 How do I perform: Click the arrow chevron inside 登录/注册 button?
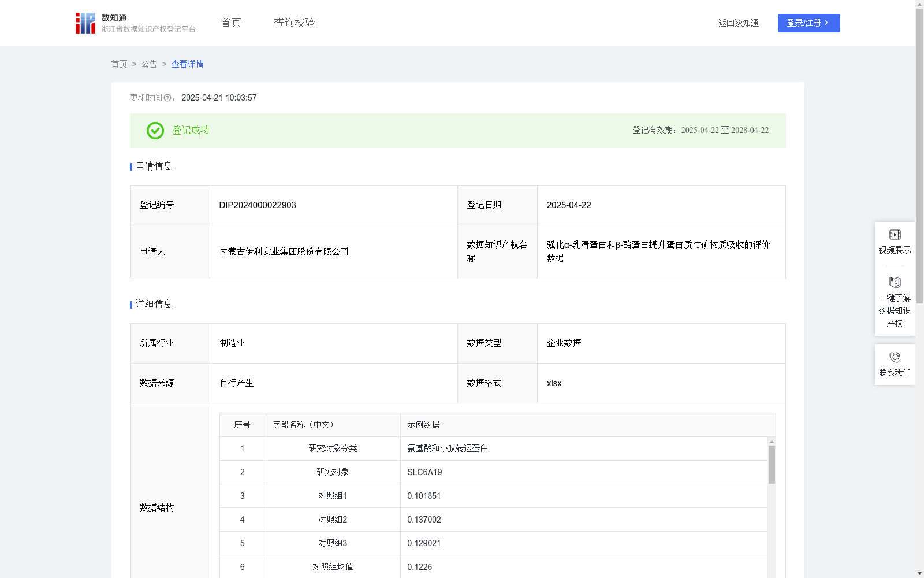tap(827, 23)
